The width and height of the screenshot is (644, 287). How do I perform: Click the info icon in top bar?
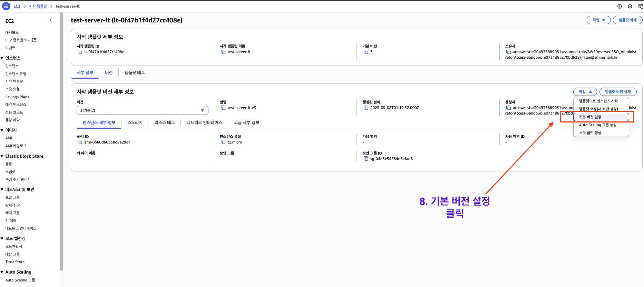[619, 6]
